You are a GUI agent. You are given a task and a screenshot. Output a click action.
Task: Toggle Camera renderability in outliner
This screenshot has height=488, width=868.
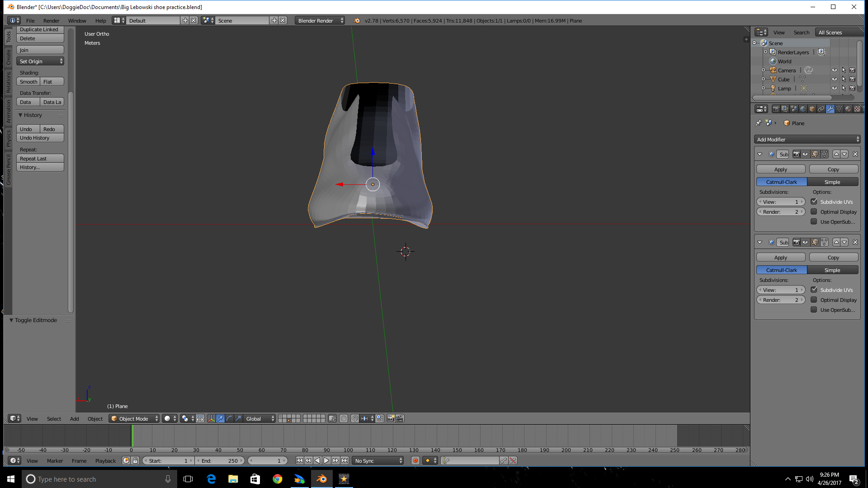click(853, 70)
